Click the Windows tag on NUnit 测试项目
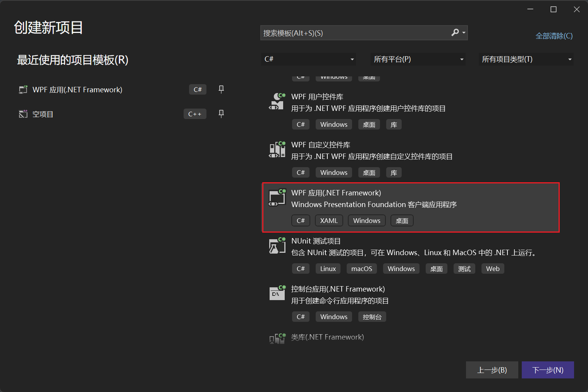The height and width of the screenshot is (392, 588). (401, 269)
